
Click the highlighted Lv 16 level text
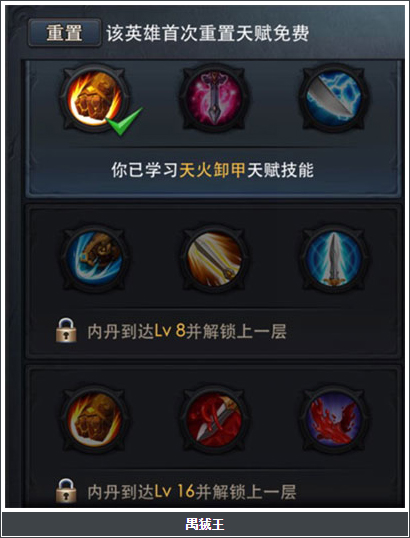point(175,493)
